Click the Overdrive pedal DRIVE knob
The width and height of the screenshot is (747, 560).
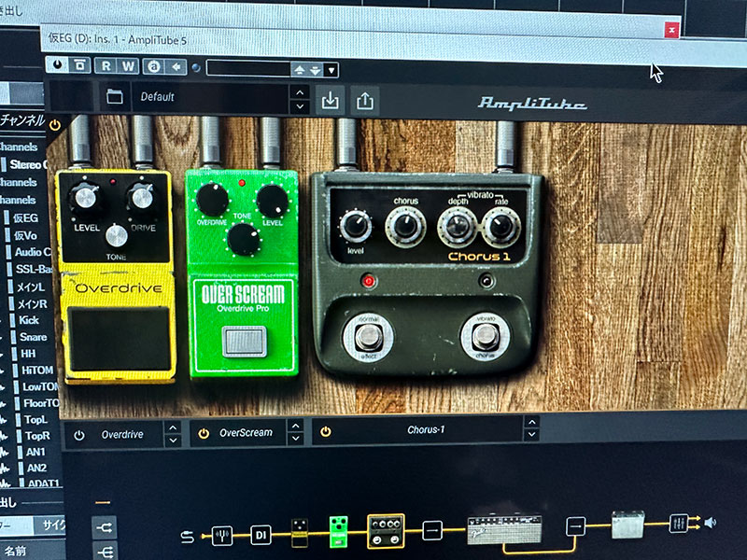tap(142, 197)
